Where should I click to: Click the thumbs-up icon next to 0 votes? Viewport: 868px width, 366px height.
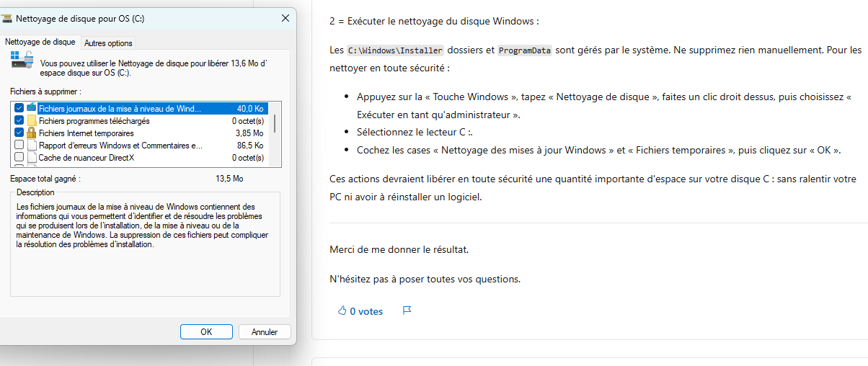(342, 311)
